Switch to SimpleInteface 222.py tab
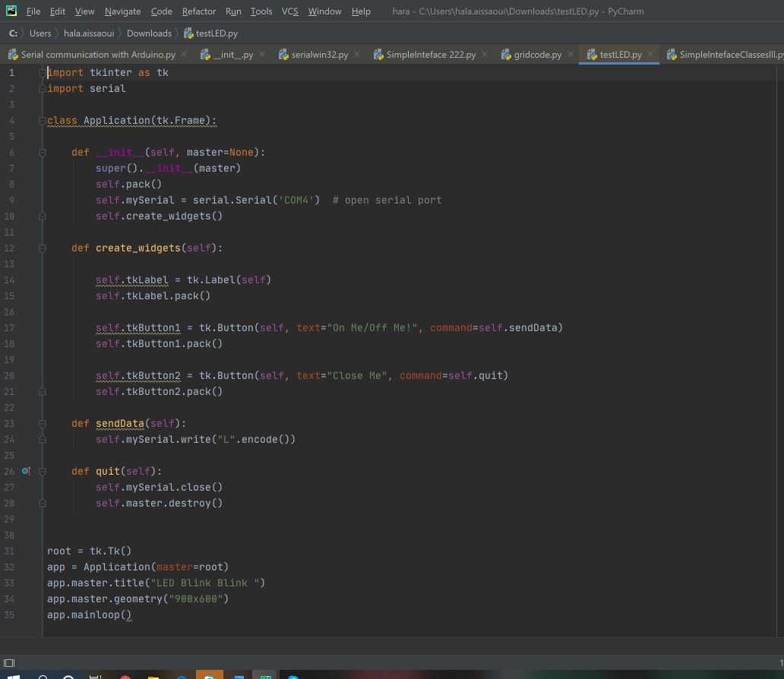 coord(431,55)
